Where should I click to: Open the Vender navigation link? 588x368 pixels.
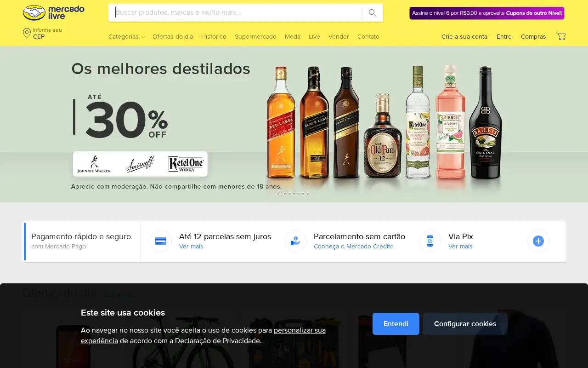tap(339, 37)
